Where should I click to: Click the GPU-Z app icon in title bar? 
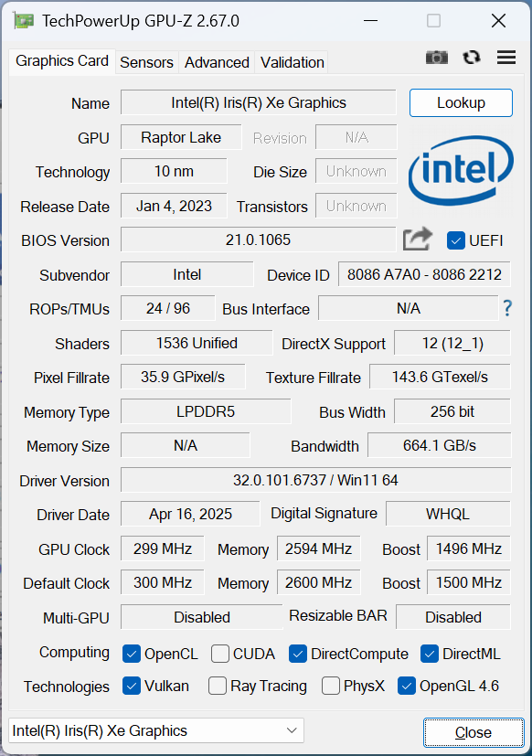click(24, 21)
